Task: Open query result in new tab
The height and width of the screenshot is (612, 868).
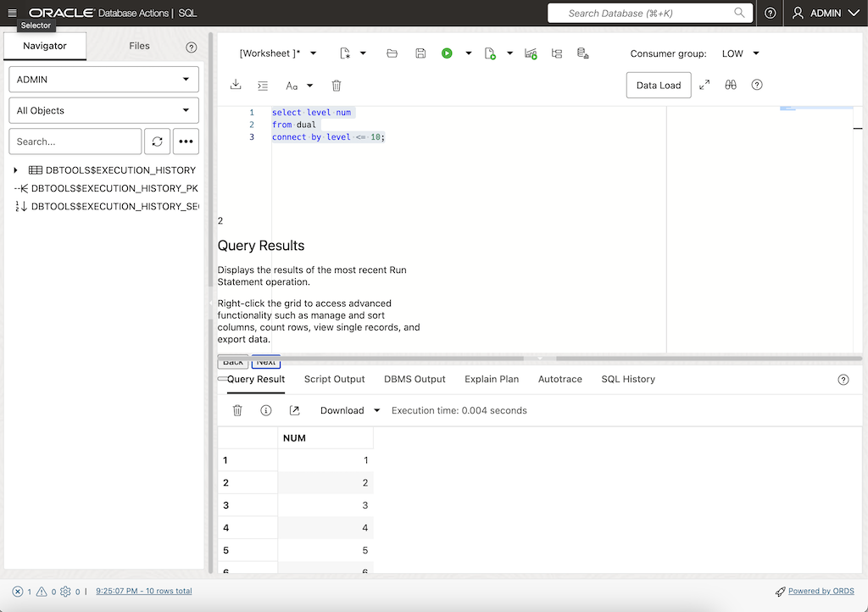Action: pos(294,410)
